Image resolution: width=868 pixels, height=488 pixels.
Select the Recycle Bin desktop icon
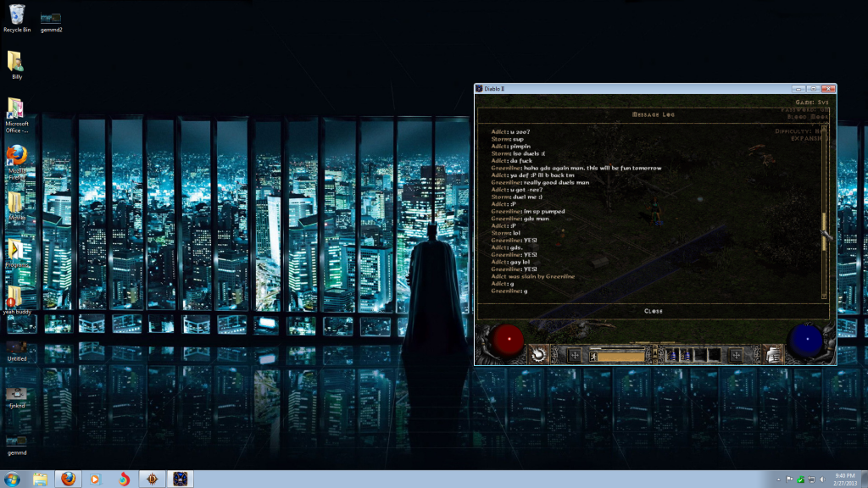(17, 19)
